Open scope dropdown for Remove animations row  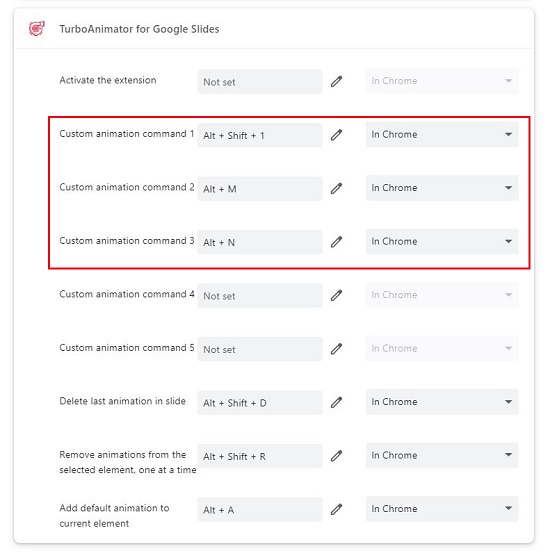[x=442, y=456]
